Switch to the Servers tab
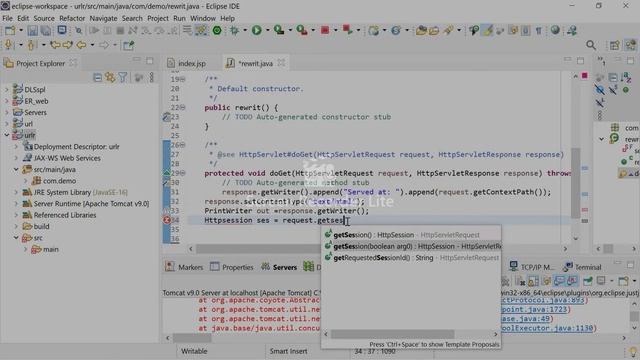Viewport: 640px width, 360px height. [x=279, y=267]
